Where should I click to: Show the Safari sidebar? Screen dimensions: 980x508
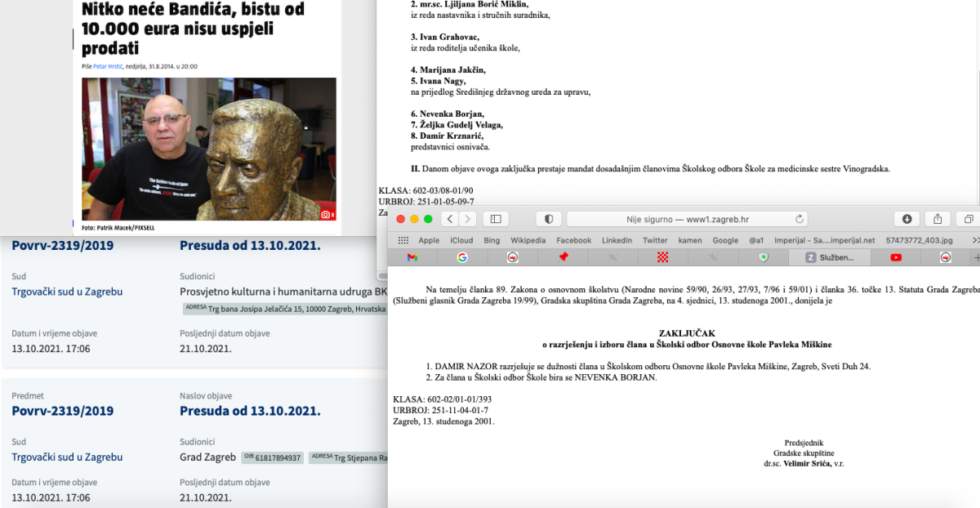click(x=495, y=219)
